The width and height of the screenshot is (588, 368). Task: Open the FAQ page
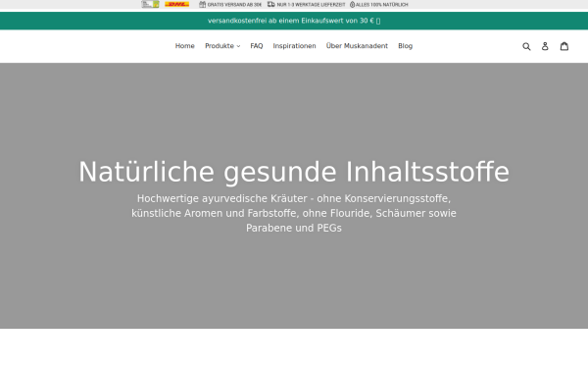click(257, 46)
